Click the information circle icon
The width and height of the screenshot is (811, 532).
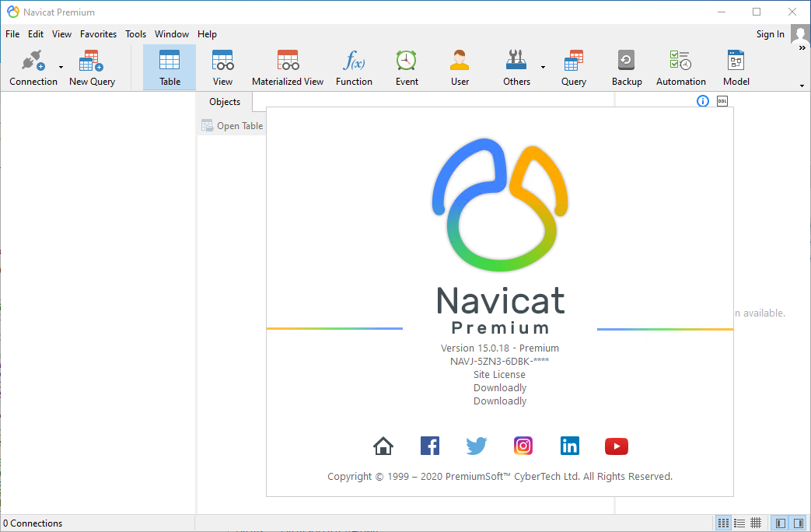tap(702, 101)
